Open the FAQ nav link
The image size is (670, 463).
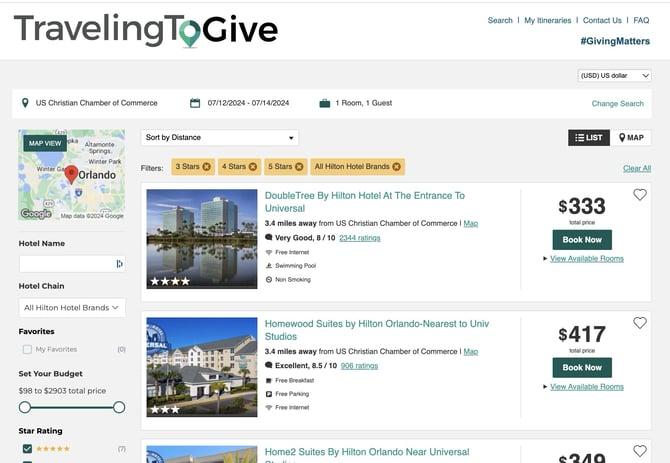641,21
